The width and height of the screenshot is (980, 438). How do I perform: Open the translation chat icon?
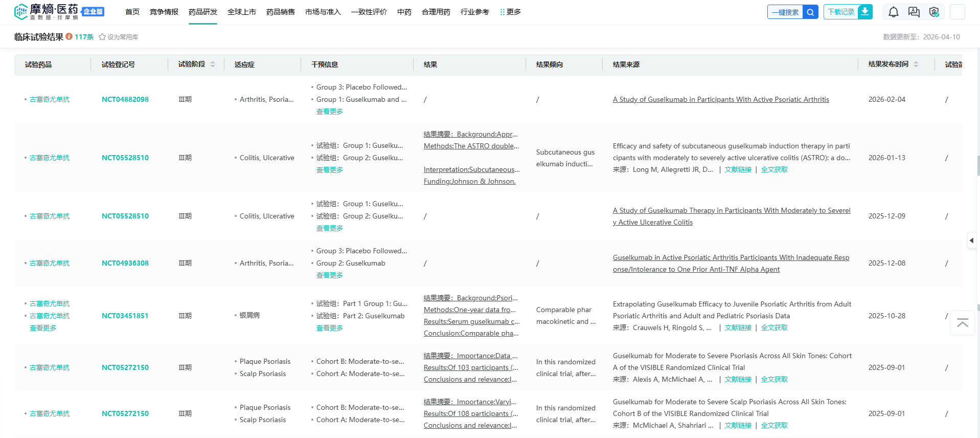pos(914,12)
